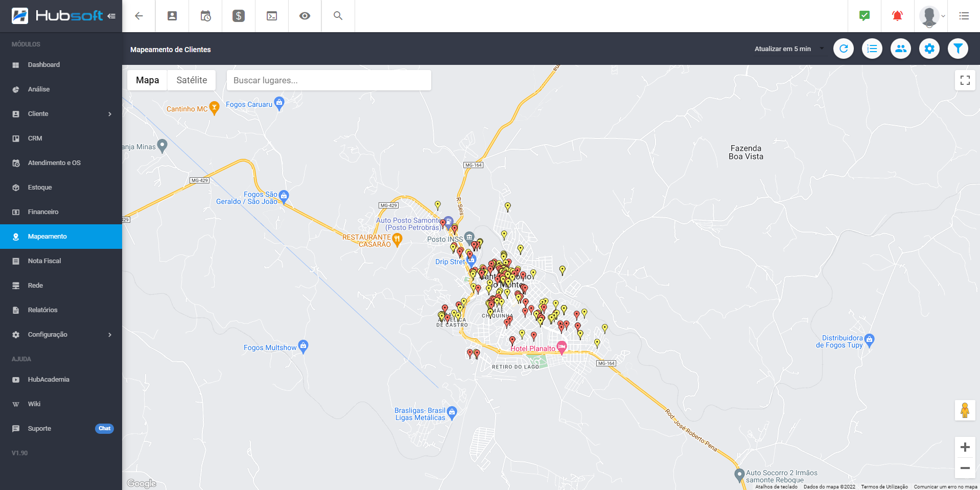980x490 pixels.
Task: Open the Dashboard module
Action: tap(61, 65)
